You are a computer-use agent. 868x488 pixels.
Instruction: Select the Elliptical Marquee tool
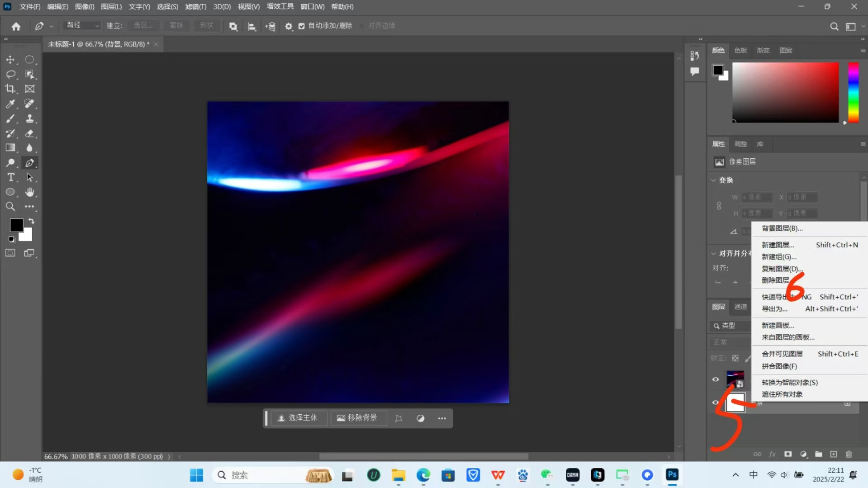pyautogui.click(x=29, y=60)
